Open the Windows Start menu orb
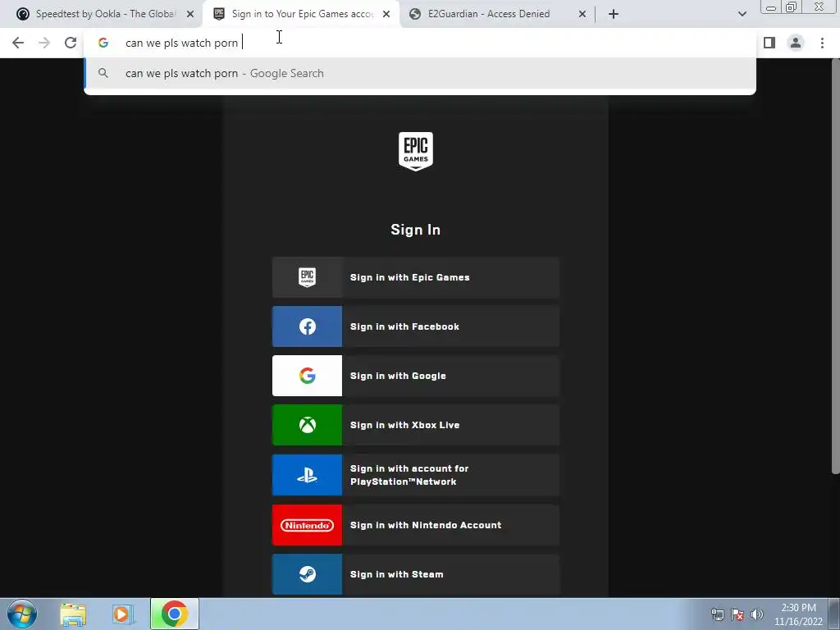The height and width of the screenshot is (630, 840). tap(22, 614)
